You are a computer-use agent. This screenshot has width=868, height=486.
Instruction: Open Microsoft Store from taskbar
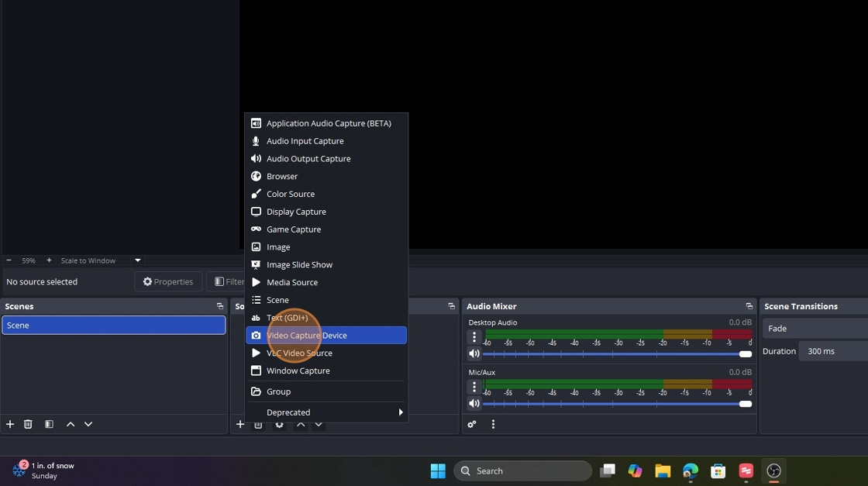[718, 471]
